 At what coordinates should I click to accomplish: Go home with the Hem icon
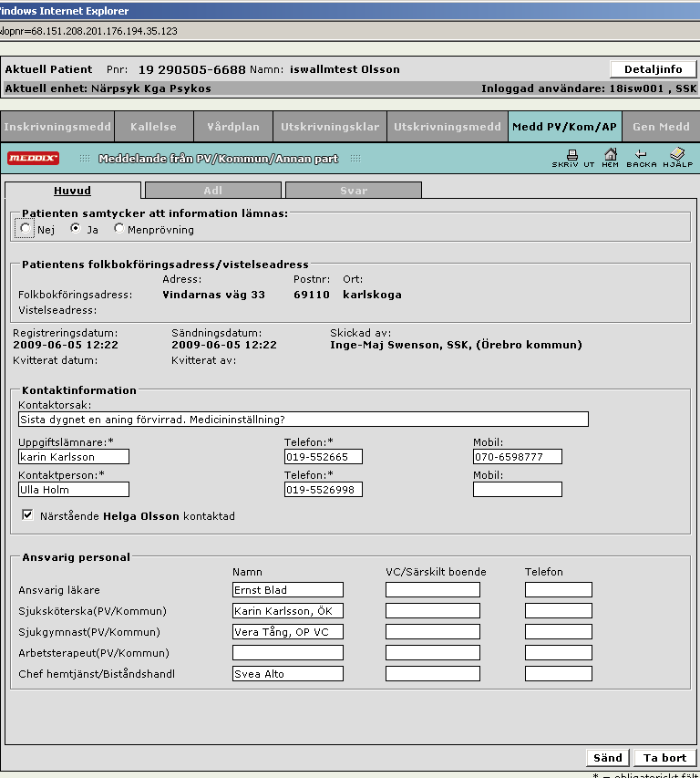[x=611, y=159]
